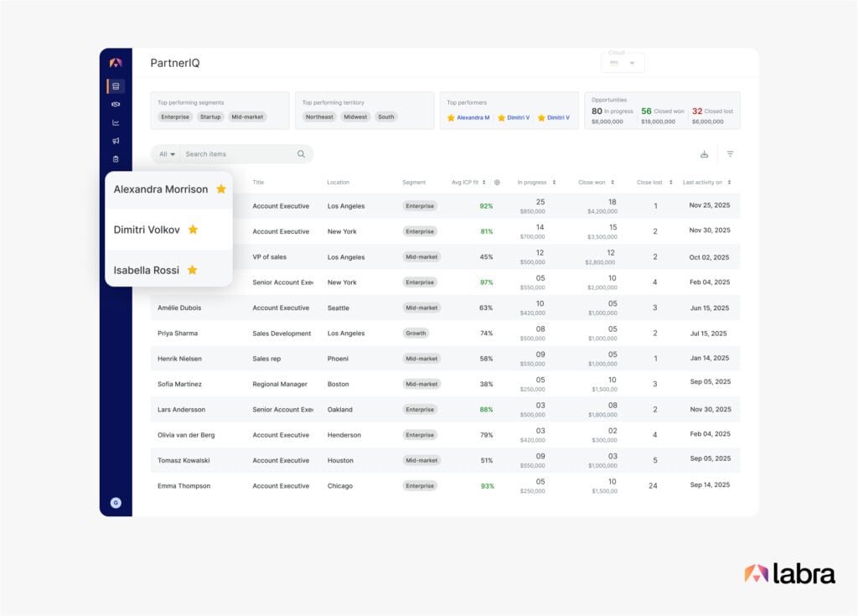Toggle the star beside Dimitri Volkov
This screenshot has height=616, width=858.
tap(193, 230)
